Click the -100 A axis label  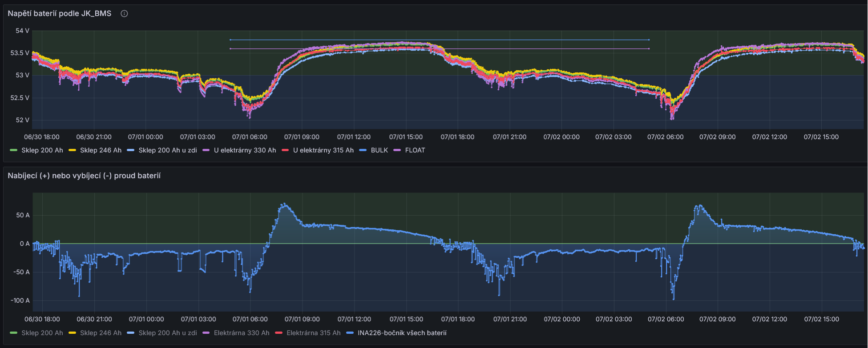pyautogui.click(x=20, y=300)
